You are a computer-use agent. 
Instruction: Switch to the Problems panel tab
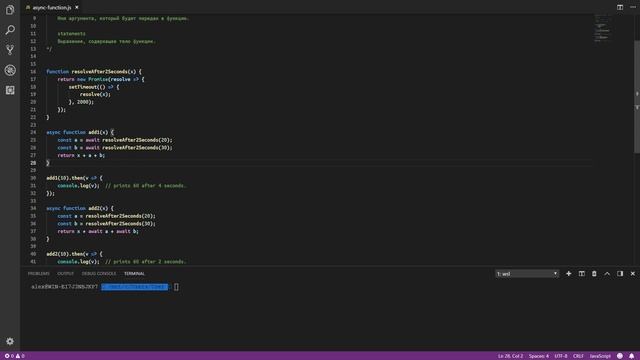coord(38,273)
